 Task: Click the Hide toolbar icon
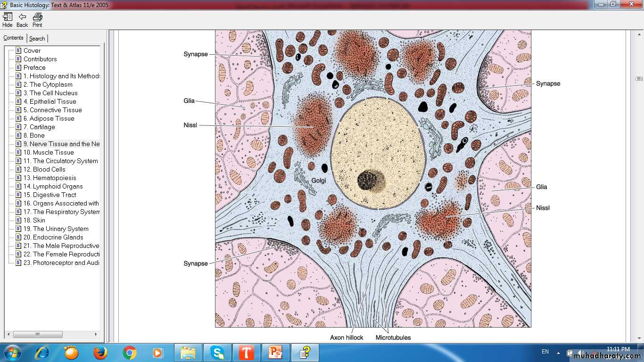pyautogui.click(x=8, y=20)
